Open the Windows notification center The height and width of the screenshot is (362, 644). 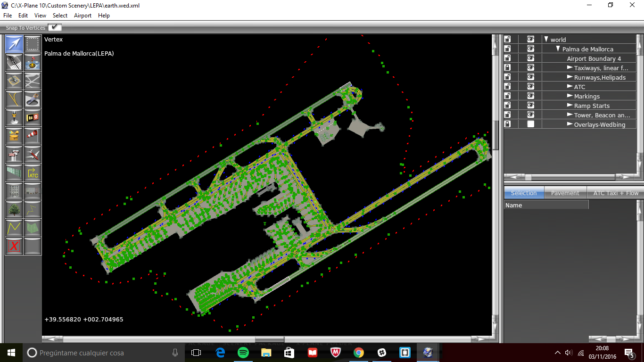point(629,353)
